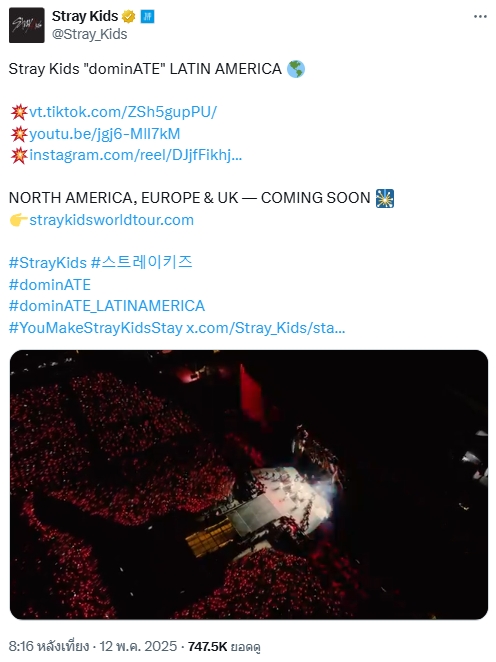Click the #dominATE_LATINAMERICA hashtag
This screenshot has height=662, width=496.
tap(107, 306)
